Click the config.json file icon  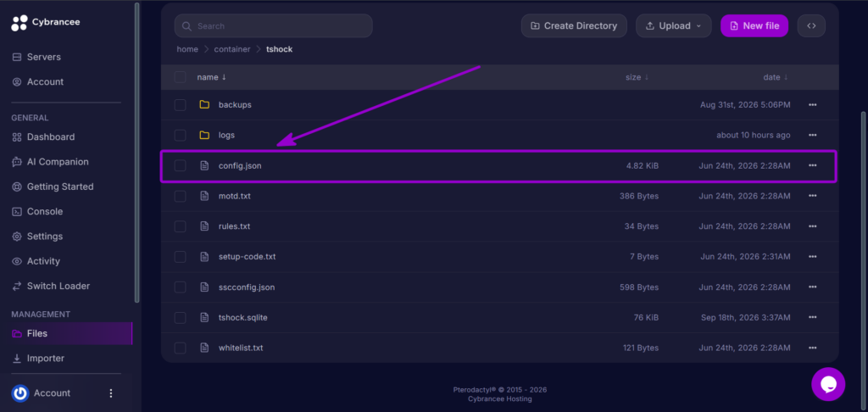click(204, 165)
